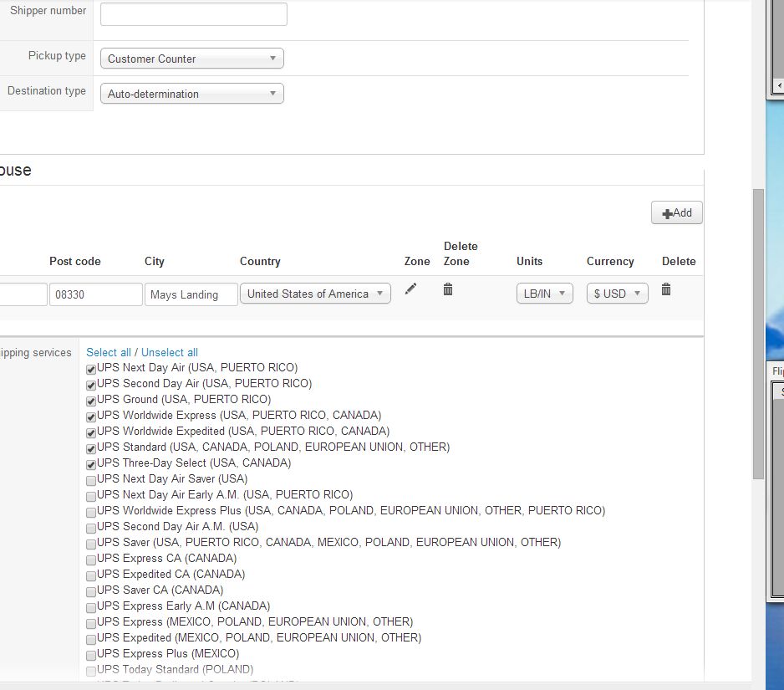Open the Currency $ USD dropdown
Image resolution: width=784 pixels, height=690 pixels.
point(617,294)
